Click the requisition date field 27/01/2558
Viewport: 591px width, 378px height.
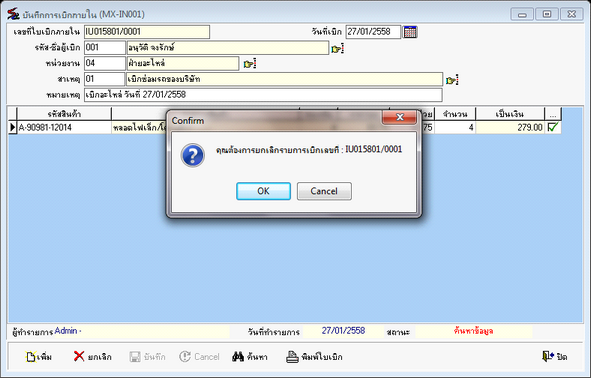point(373,32)
